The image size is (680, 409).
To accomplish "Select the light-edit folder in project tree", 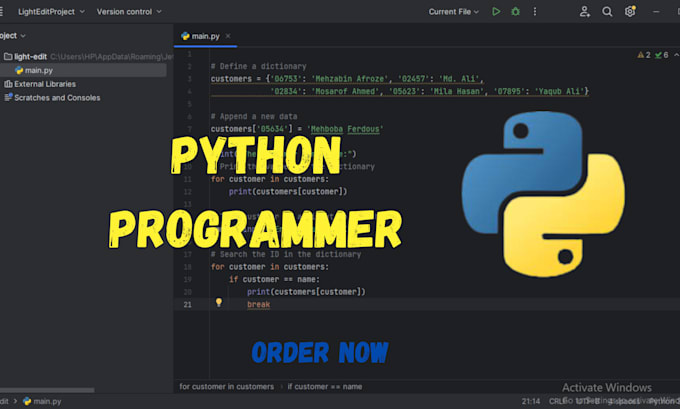I will [30, 56].
